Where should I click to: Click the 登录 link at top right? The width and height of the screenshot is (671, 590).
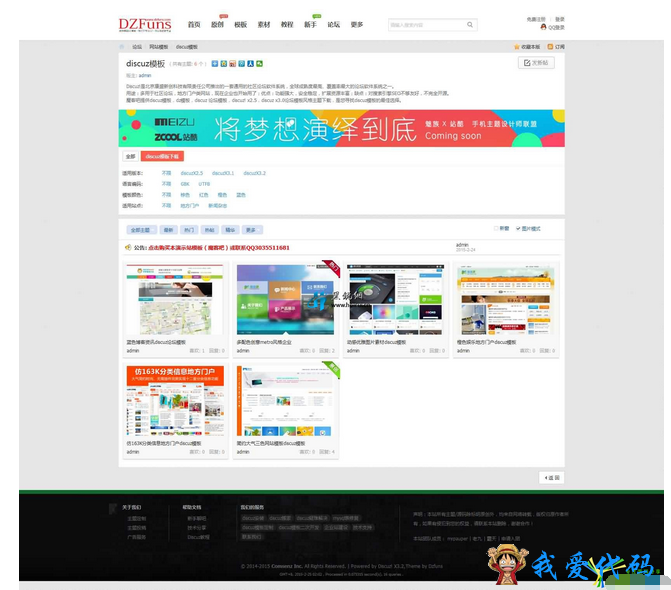pos(560,19)
